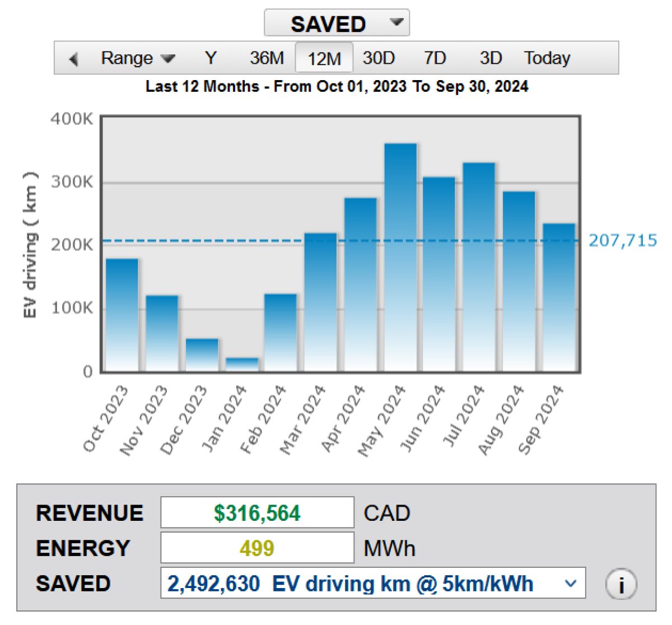
Task: Show the Today range
Action: point(547,58)
